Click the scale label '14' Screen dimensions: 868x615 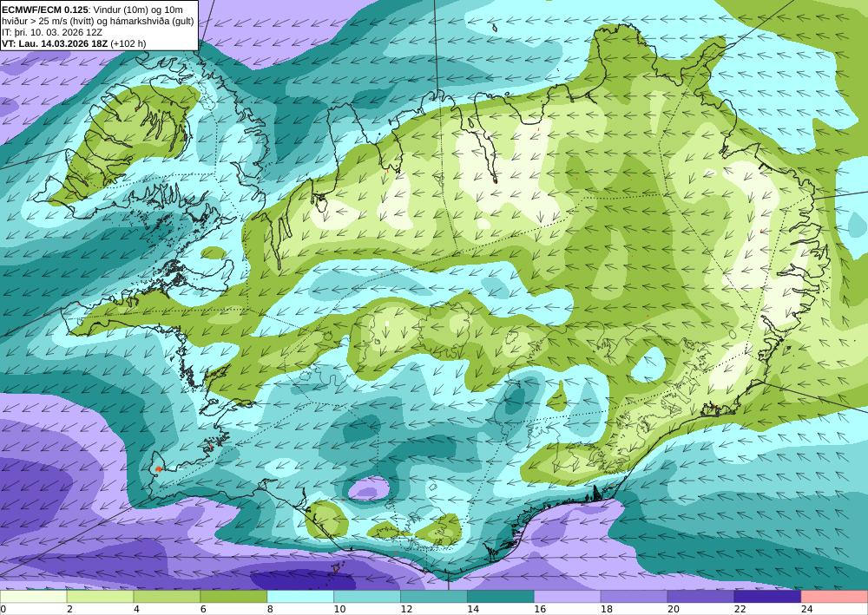pyautogui.click(x=473, y=609)
